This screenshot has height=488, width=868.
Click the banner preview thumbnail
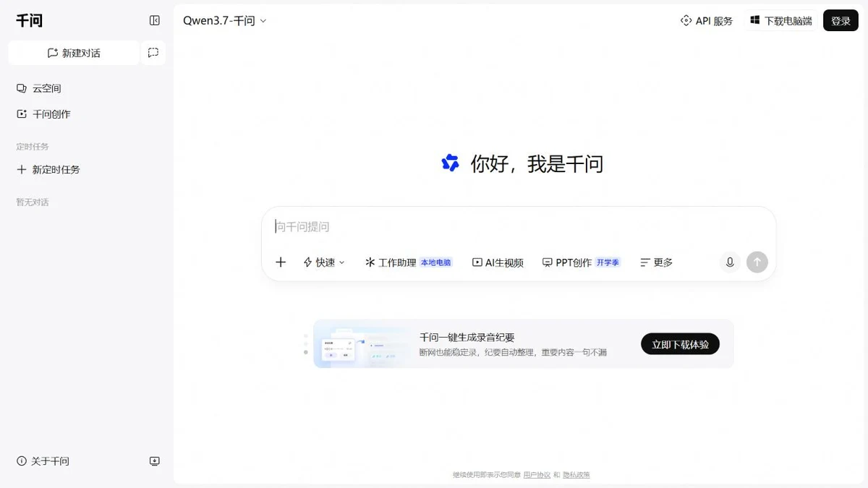click(x=362, y=344)
